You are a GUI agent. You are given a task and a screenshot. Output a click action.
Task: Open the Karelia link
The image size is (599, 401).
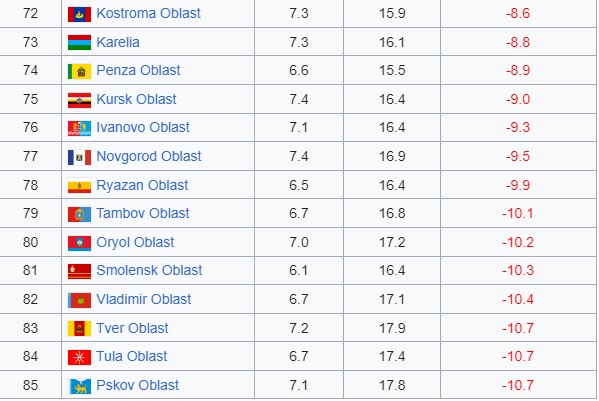[x=118, y=42]
